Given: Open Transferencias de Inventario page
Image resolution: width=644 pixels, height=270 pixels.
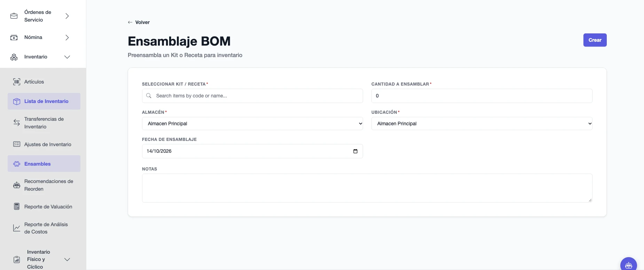Looking at the screenshot, I should coord(44,123).
